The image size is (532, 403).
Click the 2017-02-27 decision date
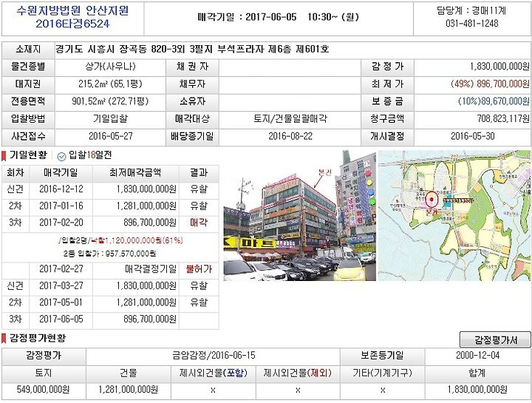(x=61, y=269)
